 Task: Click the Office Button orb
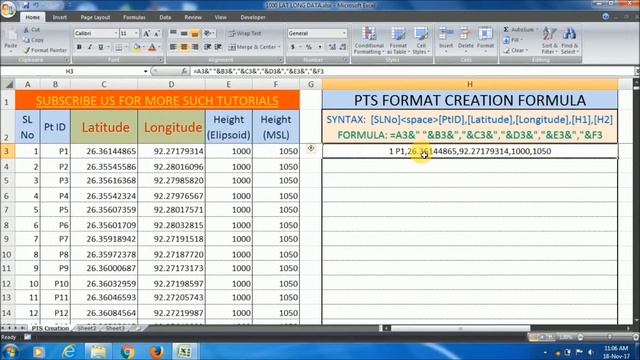pyautogui.click(x=8, y=9)
